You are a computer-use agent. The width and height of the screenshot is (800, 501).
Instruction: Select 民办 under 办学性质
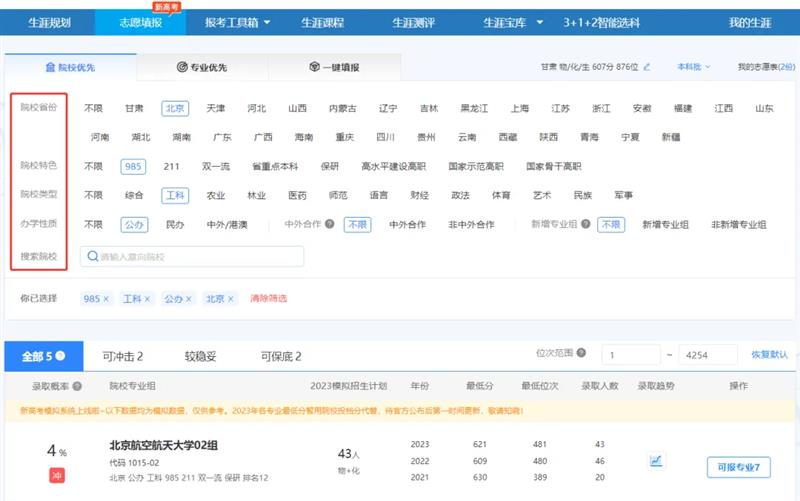[x=174, y=225]
